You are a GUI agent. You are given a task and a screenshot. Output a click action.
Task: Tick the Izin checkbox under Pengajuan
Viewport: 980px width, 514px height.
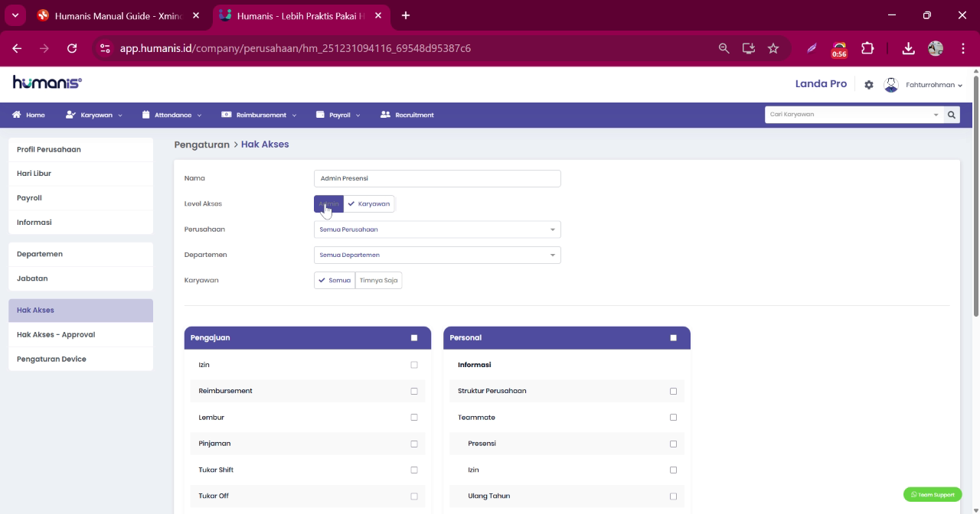(414, 365)
